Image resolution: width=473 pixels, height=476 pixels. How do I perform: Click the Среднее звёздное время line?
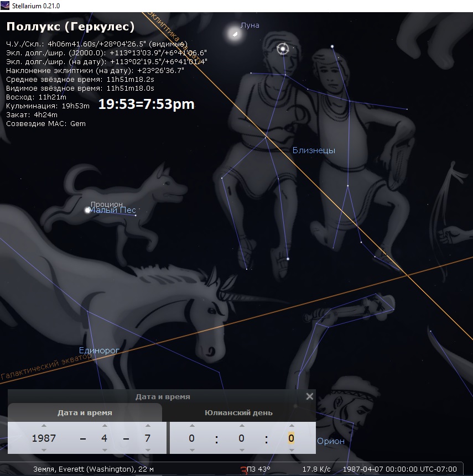pos(80,80)
